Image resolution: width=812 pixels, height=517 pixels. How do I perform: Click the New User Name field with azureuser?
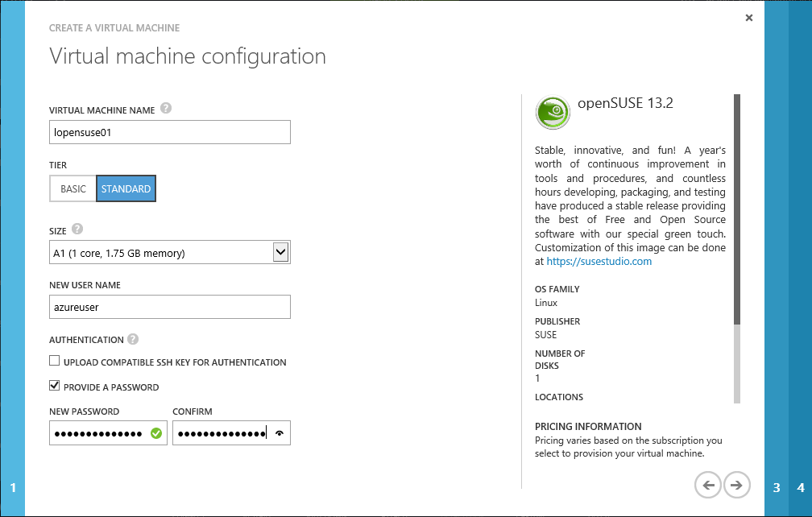coord(170,307)
